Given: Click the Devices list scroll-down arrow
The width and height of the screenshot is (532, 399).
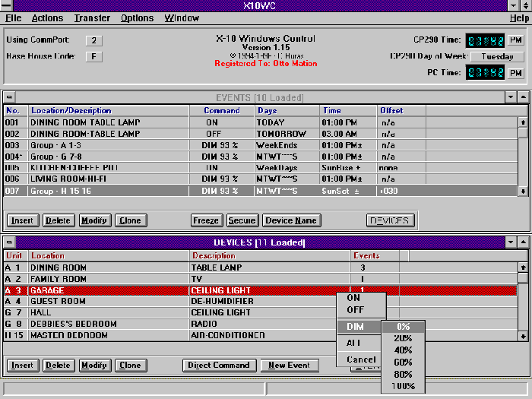Looking at the screenshot, I should coord(523,336).
